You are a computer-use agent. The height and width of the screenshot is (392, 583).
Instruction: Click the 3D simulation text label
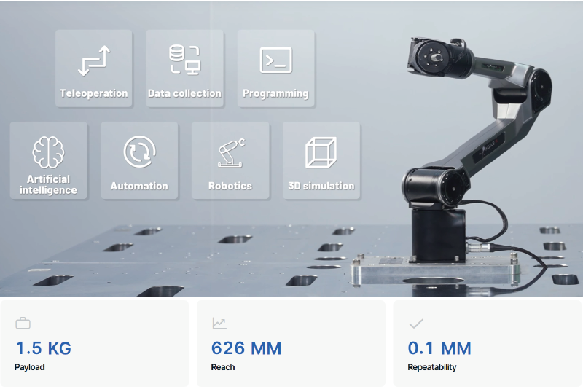[x=321, y=186]
